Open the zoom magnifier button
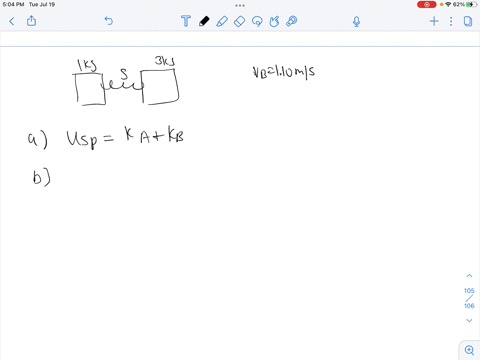 pos(469,350)
